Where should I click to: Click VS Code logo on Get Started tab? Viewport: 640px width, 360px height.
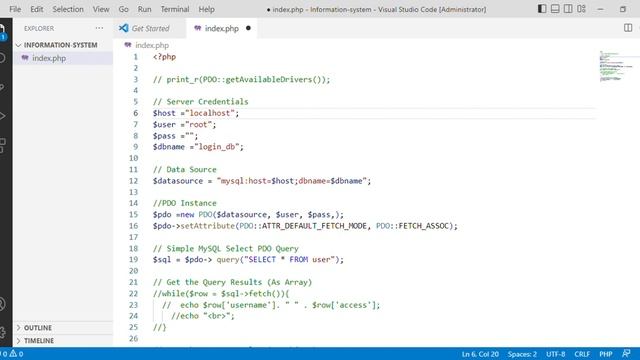tap(123, 28)
